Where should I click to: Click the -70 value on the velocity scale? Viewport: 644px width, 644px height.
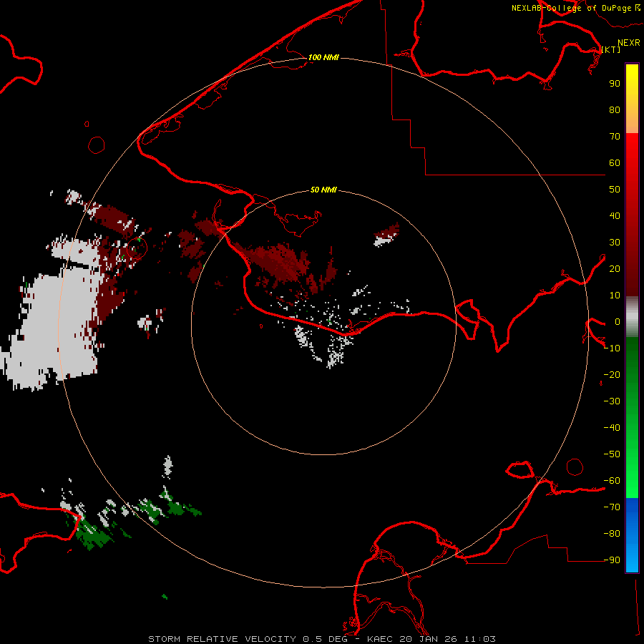(x=612, y=507)
